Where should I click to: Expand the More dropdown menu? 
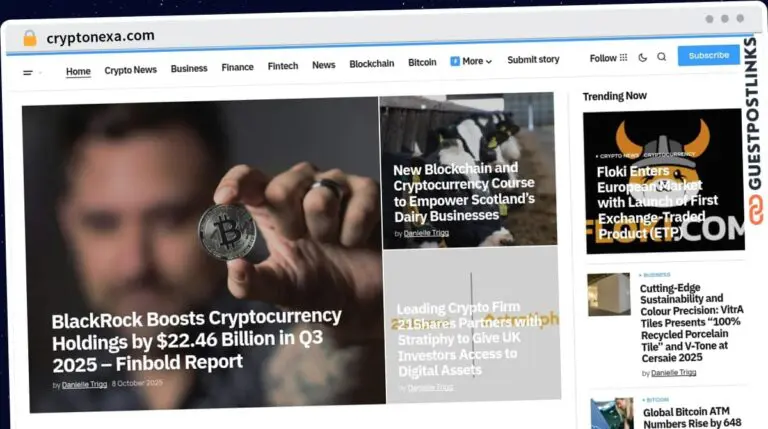(x=471, y=61)
